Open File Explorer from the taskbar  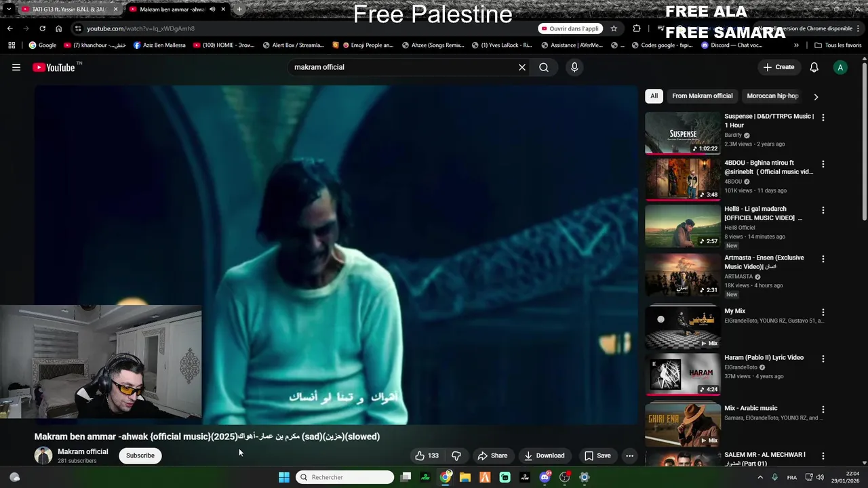465,477
